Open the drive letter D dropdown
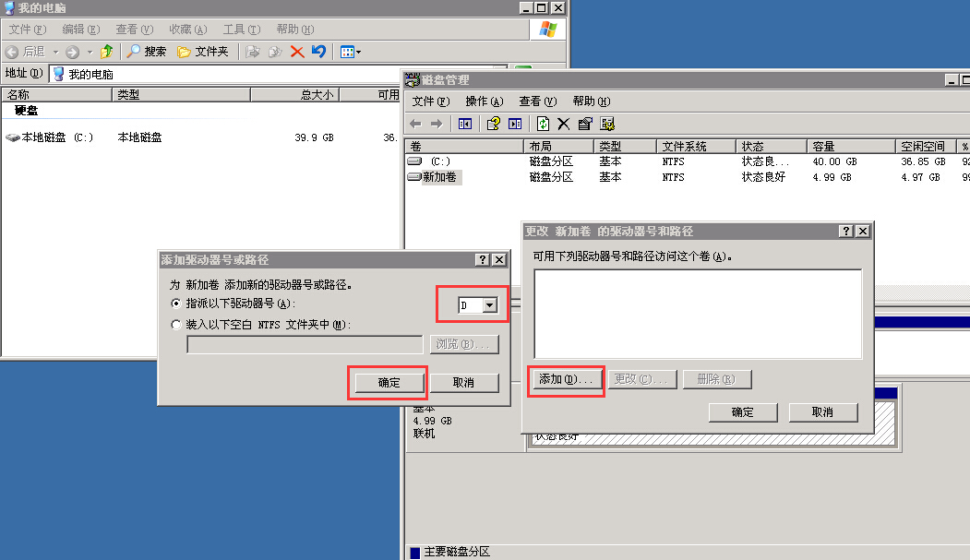This screenshot has width=970, height=560. click(490, 305)
